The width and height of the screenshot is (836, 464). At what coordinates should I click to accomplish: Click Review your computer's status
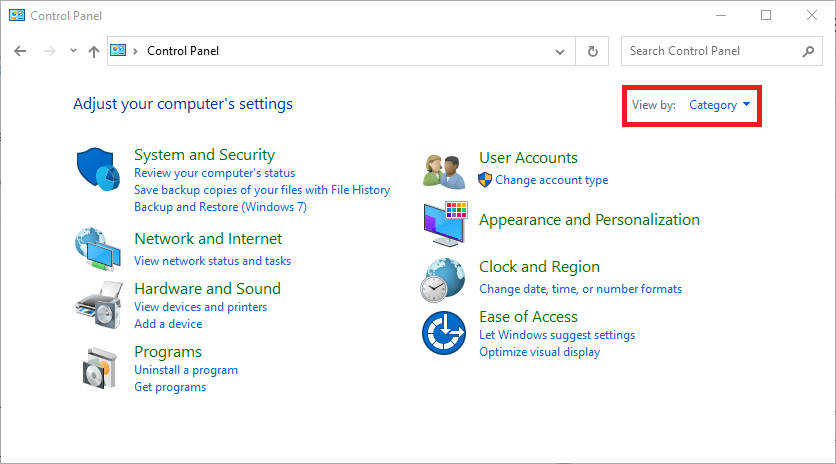[214, 173]
